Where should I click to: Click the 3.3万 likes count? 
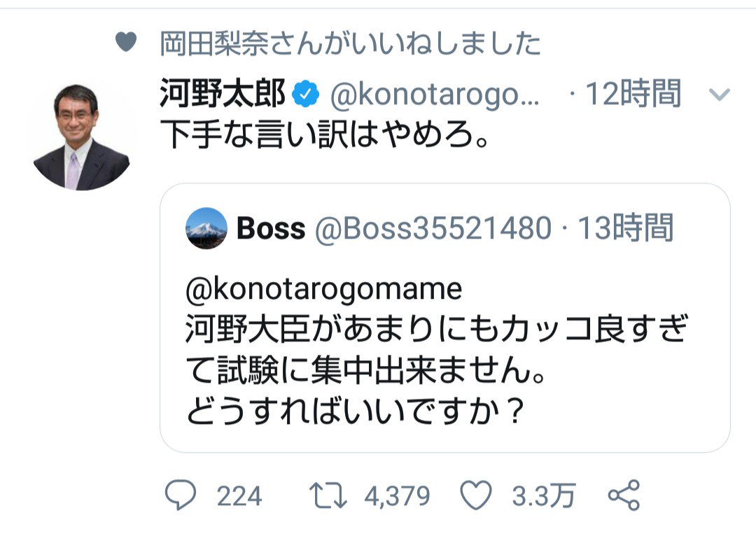(x=543, y=496)
